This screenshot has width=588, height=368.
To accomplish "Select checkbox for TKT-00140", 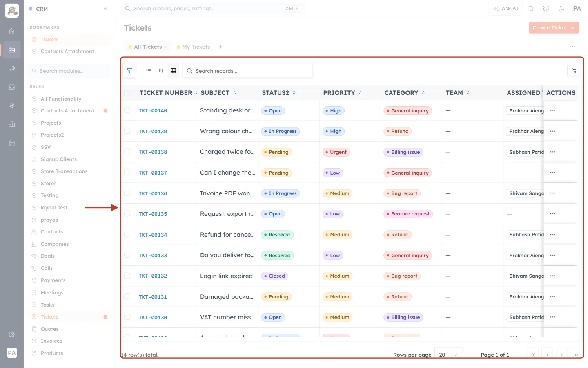I will click(127, 110).
